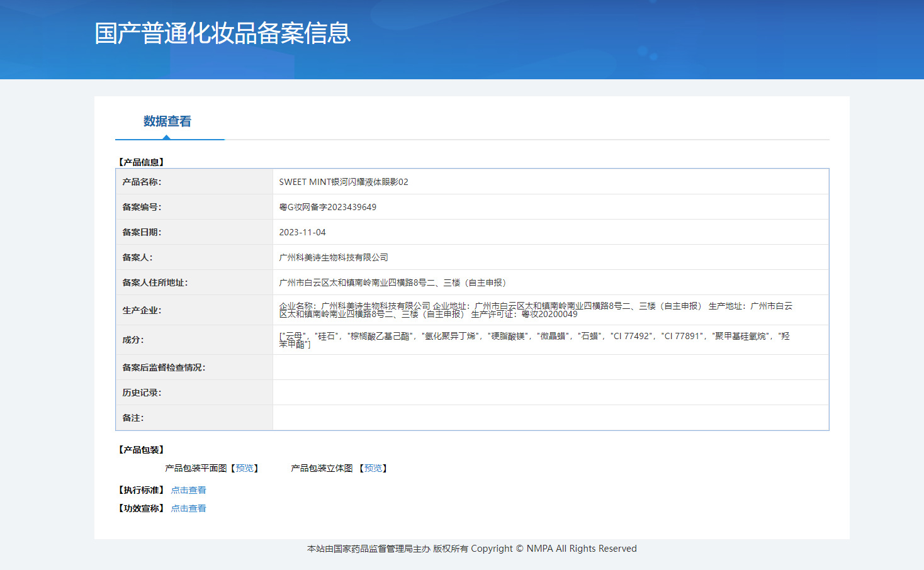Click the 成分 ingredient list text
Image resolution: width=924 pixels, height=570 pixels.
coord(534,340)
